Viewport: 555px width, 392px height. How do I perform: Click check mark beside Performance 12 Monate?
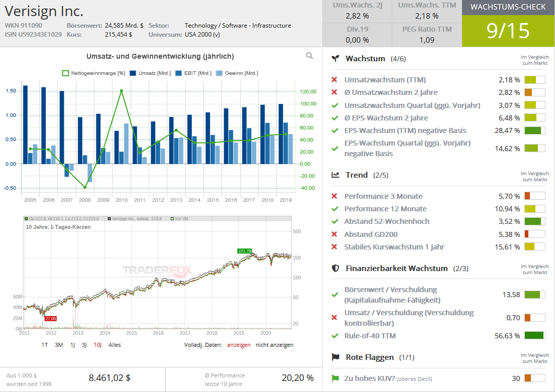coord(335,209)
